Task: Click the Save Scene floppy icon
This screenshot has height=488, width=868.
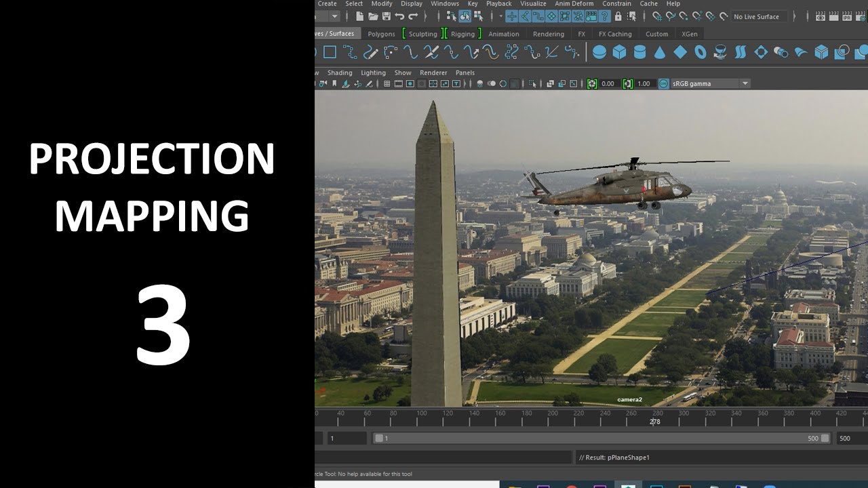Action: coord(386,16)
